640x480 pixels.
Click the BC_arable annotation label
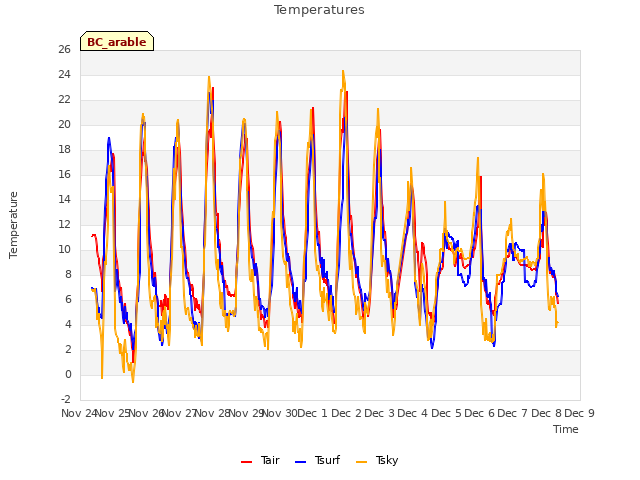117,41
